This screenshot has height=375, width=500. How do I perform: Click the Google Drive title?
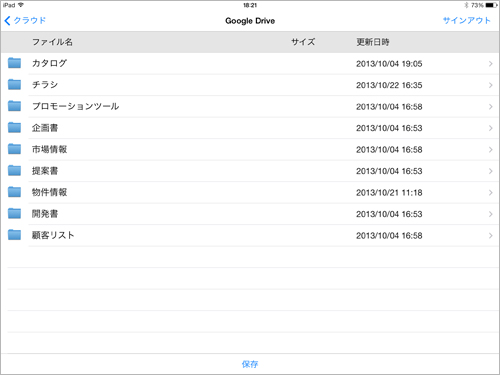tap(250, 21)
